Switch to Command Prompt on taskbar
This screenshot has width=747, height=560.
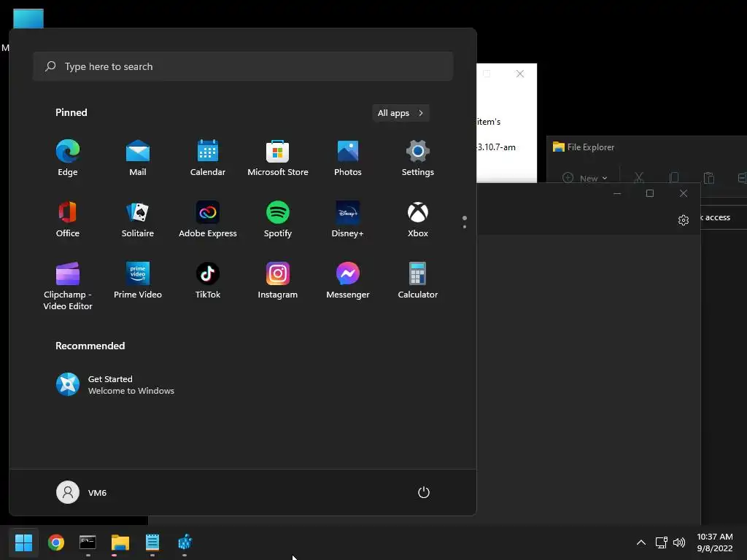(x=88, y=542)
